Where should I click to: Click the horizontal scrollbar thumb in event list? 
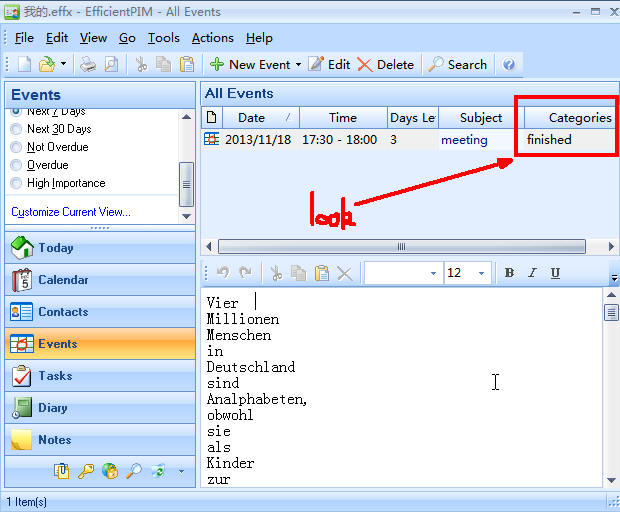402,246
